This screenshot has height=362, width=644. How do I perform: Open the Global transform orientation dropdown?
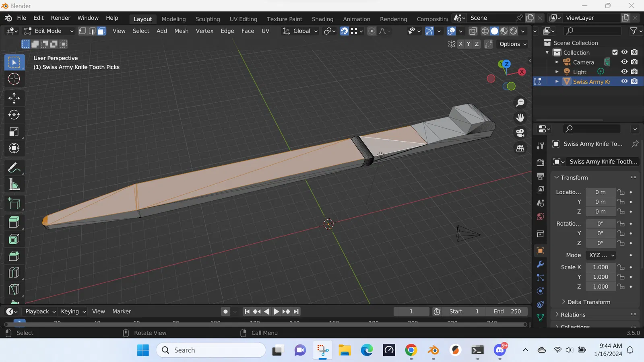(x=301, y=31)
